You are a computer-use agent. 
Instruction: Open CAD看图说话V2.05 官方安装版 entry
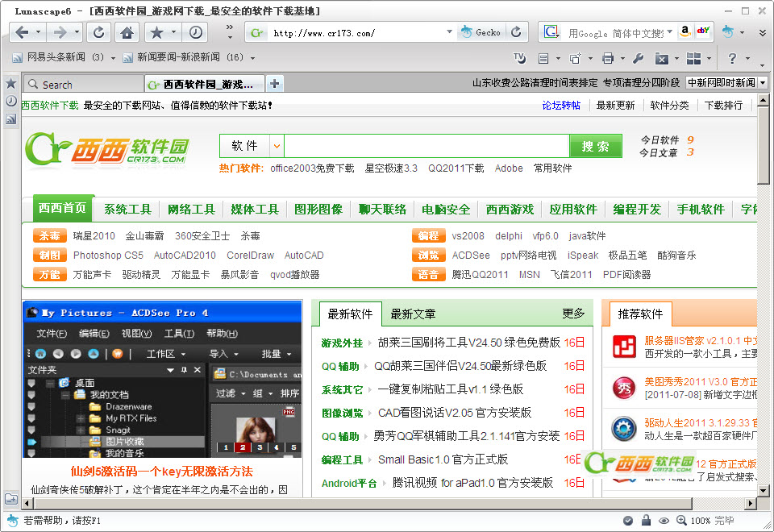click(454, 413)
